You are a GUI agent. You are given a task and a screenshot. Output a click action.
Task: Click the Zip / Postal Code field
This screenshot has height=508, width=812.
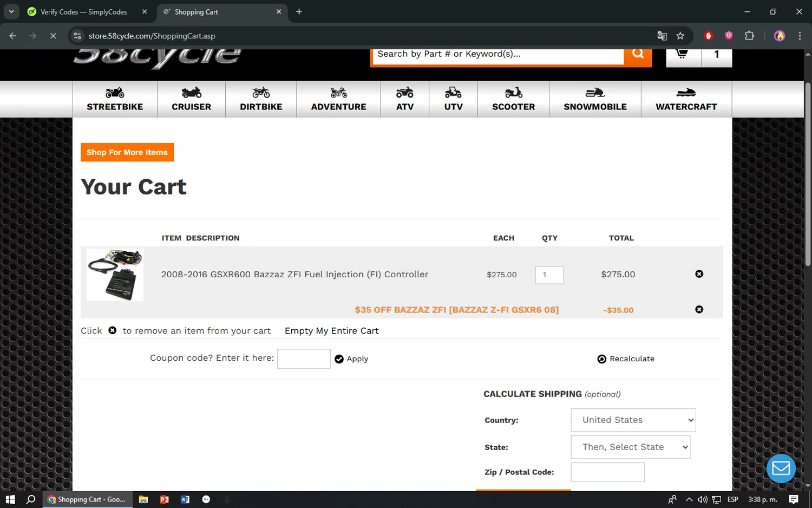(607, 472)
